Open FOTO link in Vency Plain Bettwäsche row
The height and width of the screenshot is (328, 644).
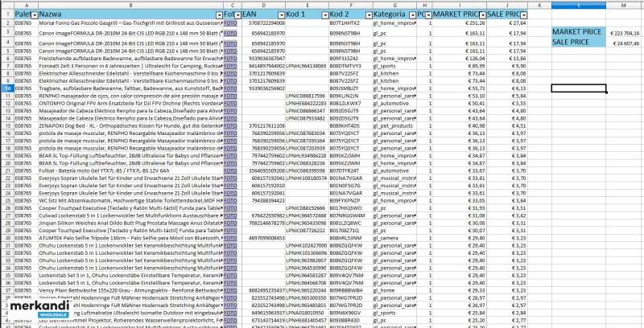tap(230, 290)
